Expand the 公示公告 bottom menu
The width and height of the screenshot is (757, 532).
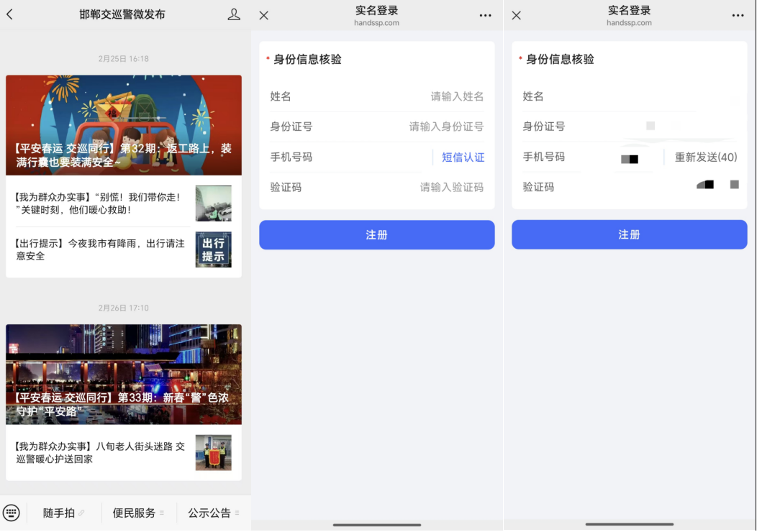pos(214,513)
